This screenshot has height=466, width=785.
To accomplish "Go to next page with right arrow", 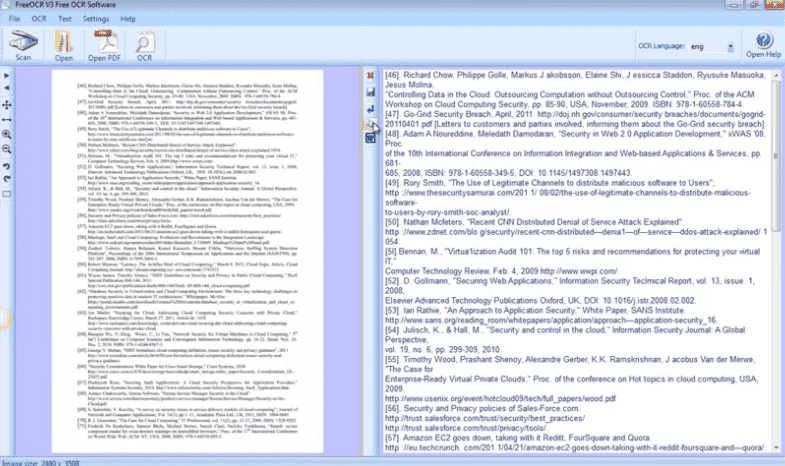I will click(x=7, y=76).
